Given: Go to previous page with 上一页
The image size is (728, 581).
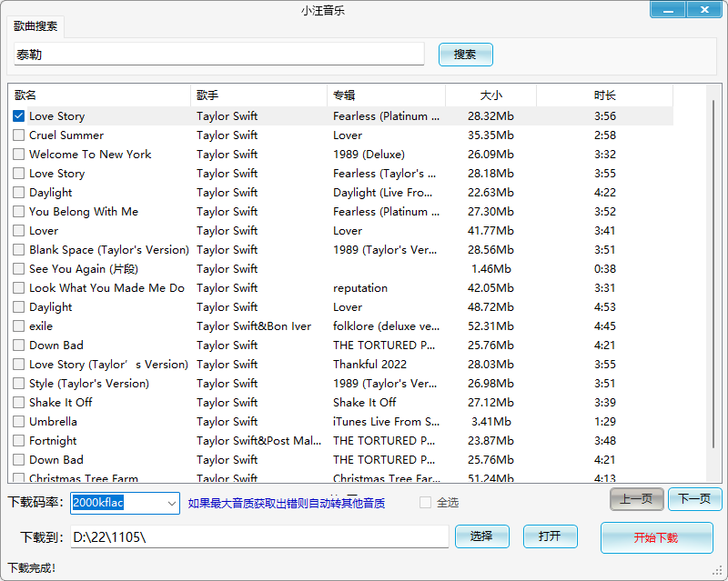Looking at the screenshot, I should tap(636, 499).
